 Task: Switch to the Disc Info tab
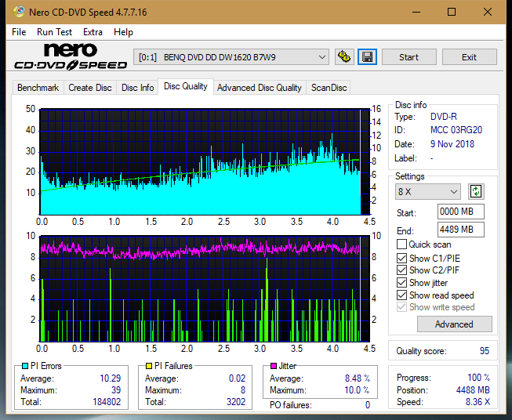tap(137, 88)
